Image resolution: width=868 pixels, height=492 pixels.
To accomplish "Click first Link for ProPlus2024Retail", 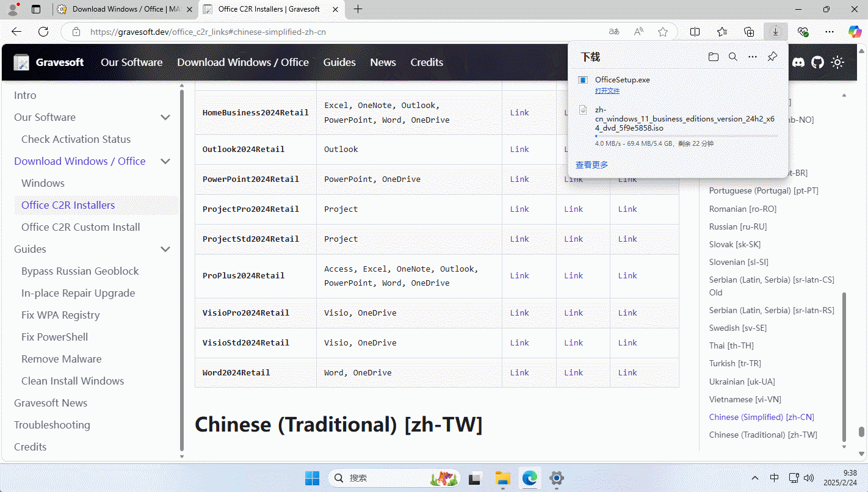I will pyautogui.click(x=519, y=276).
